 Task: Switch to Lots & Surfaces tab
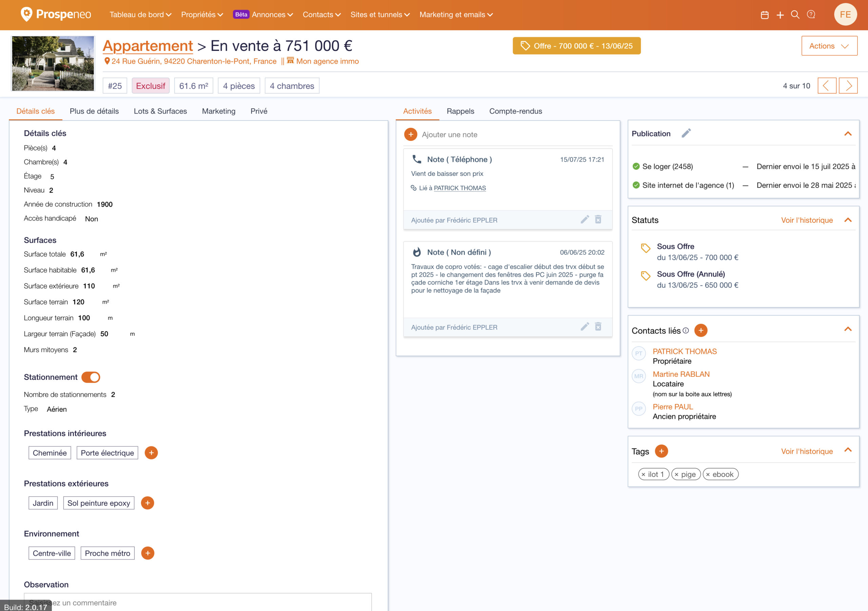(x=160, y=111)
